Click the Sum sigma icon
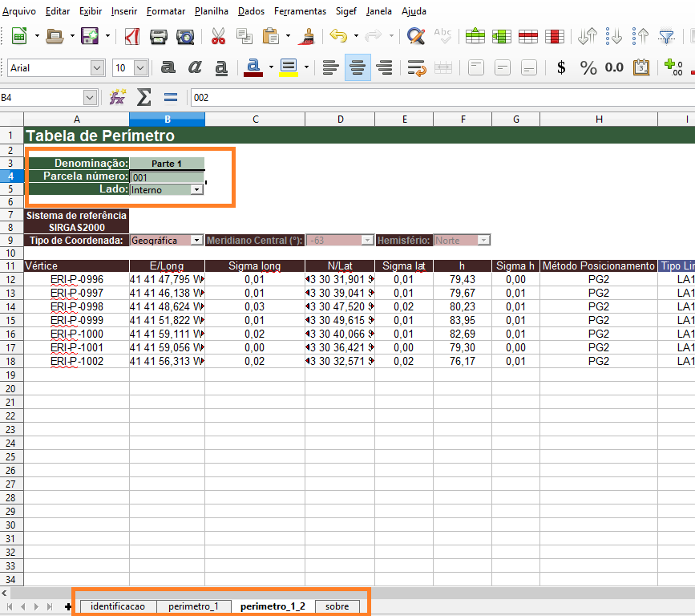The image size is (695, 616). pos(144,98)
